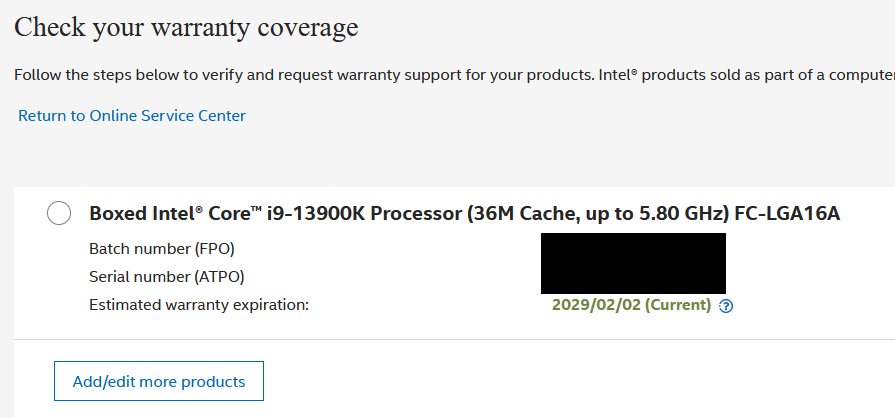Click the (ATPO) abbreviation
895x418 pixels.
click(x=220, y=276)
